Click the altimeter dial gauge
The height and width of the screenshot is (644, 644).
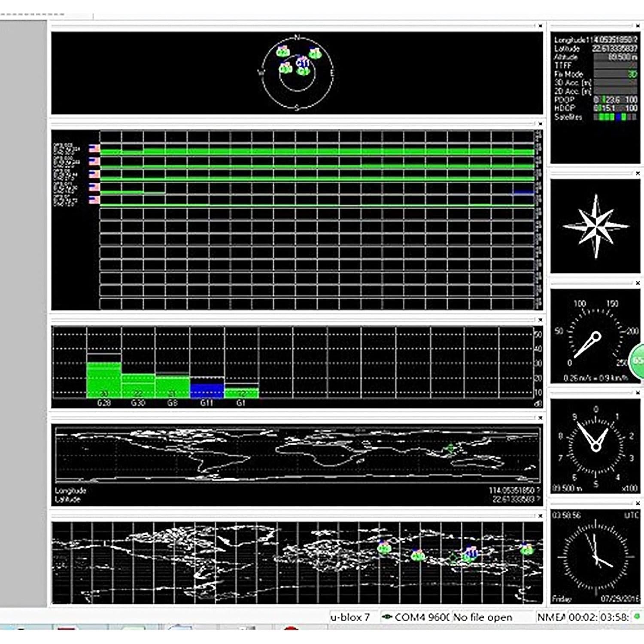(x=595, y=447)
